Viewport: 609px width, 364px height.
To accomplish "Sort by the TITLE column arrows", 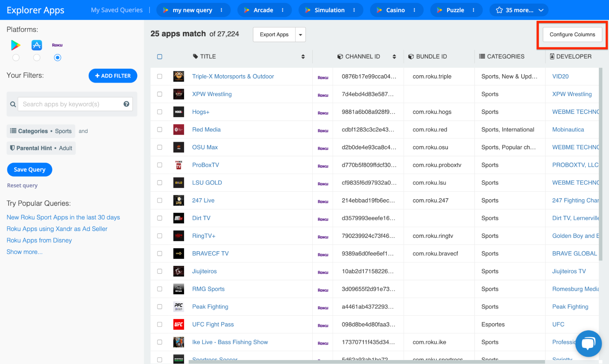I will (x=303, y=57).
